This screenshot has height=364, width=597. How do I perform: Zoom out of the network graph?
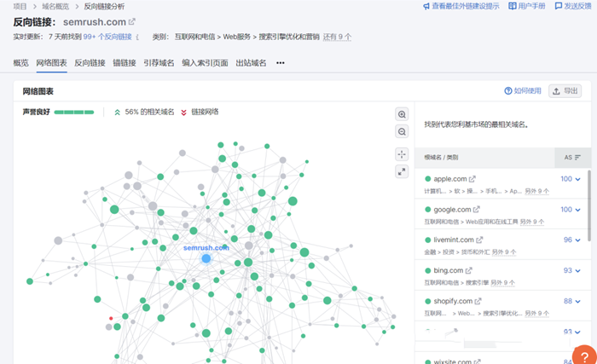coord(402,132)
